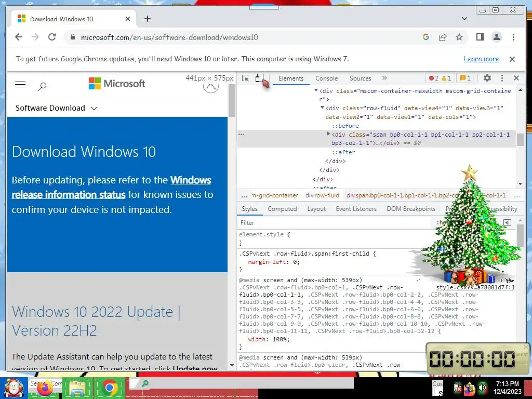Viewport: 532px width, 399px height.
Task: Open the style.csx source link
Action: click(475, 287)
